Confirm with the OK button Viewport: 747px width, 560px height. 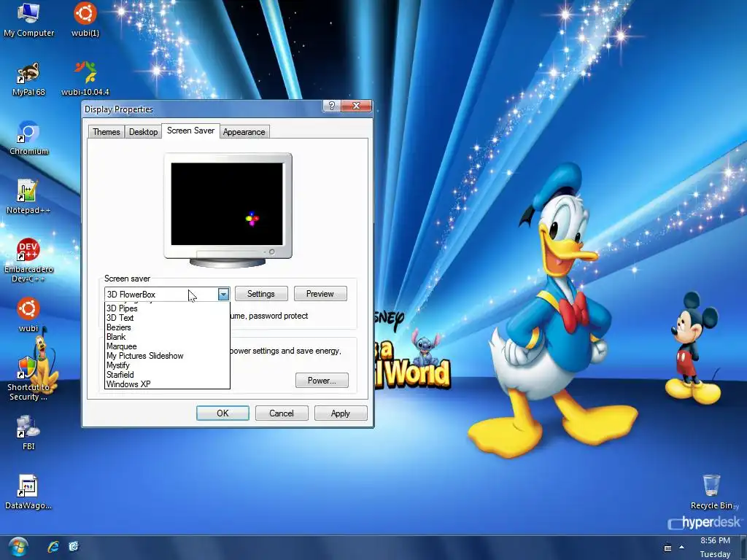point(222,413)
